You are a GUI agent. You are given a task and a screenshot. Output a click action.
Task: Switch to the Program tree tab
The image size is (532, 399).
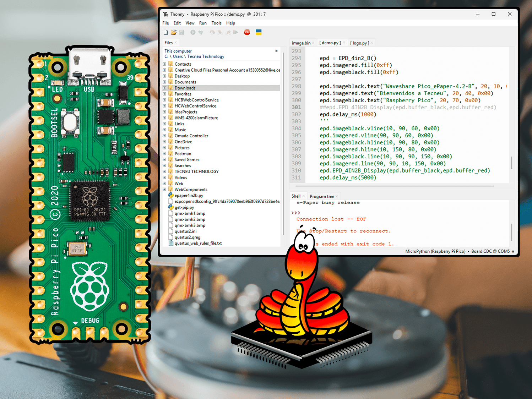[322, 196]
